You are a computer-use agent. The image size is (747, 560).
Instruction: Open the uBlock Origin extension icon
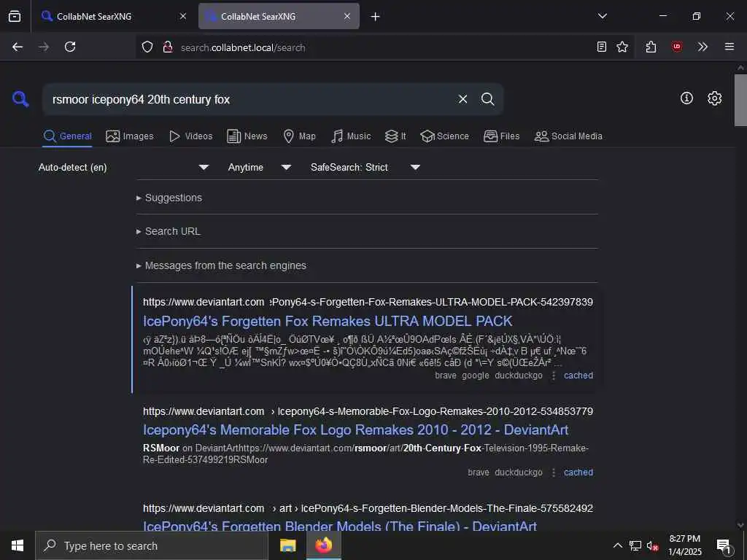point(676,47)
